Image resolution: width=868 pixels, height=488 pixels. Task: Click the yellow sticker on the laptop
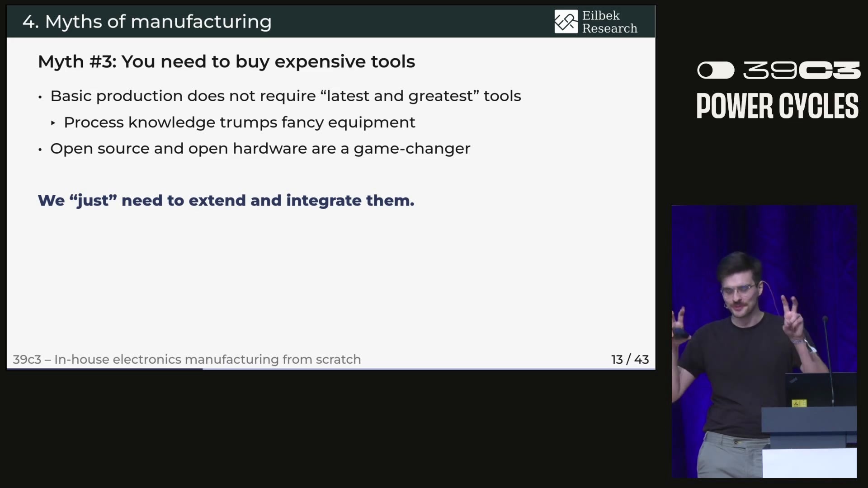coord(799,403)
